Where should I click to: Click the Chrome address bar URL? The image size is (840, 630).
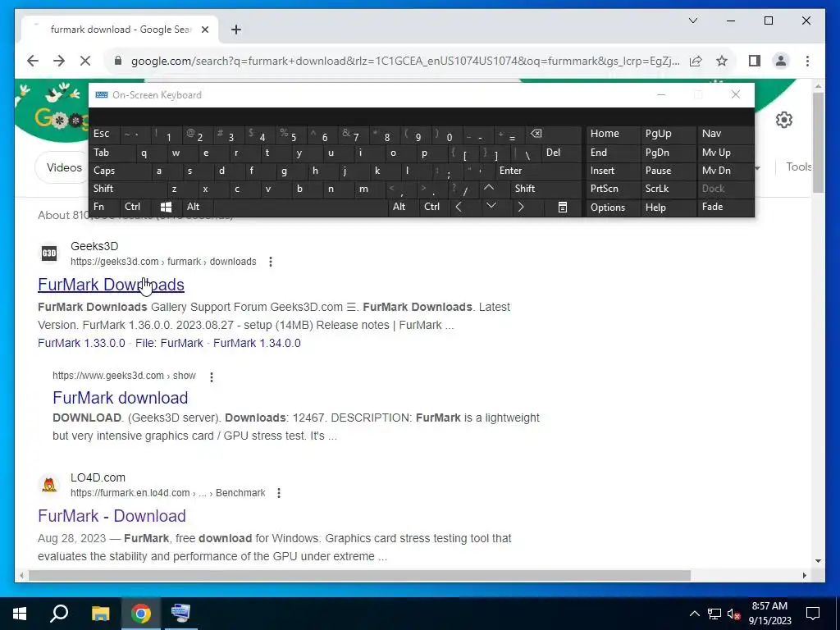(405, 61)
